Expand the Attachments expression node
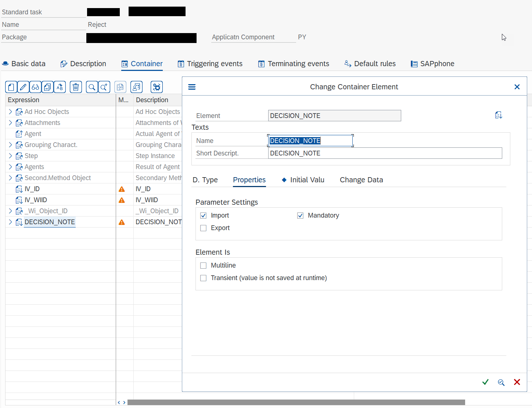Screen dimensions: 532x408 pyautogui.click(x=10, y=123)
